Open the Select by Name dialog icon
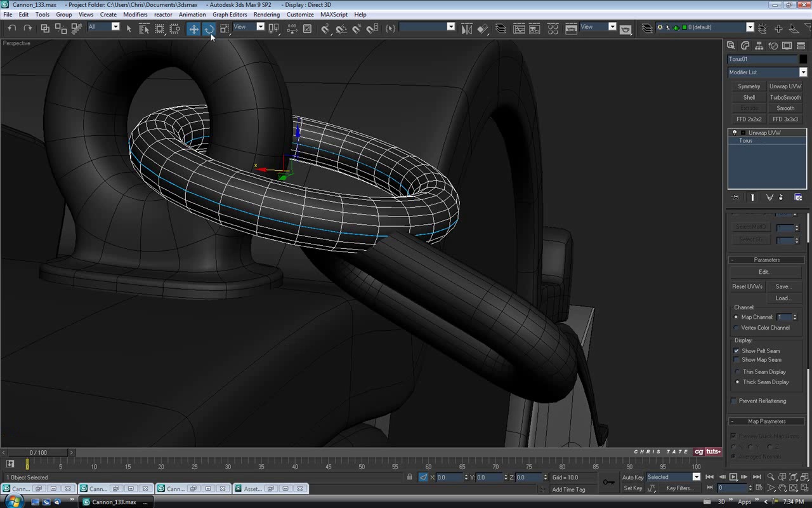The width and height of the screenshot is (812, 508). tap(144, 28)
